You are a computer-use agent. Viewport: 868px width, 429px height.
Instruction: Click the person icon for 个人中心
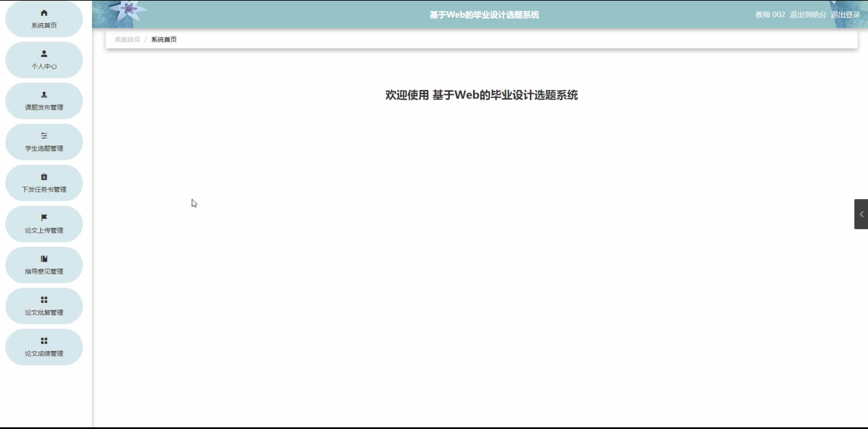44,54
